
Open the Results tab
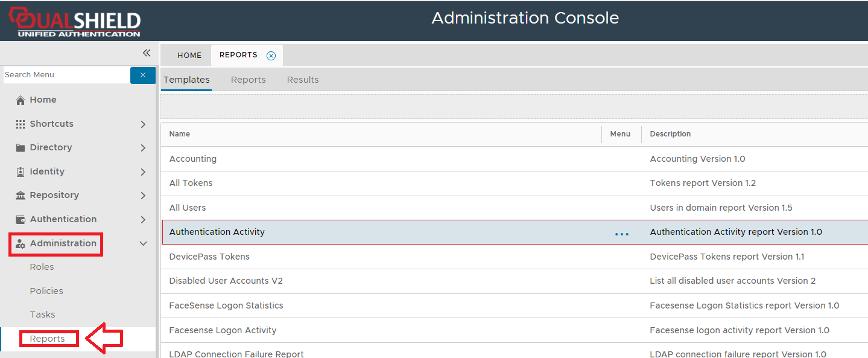tap(303, 80)
